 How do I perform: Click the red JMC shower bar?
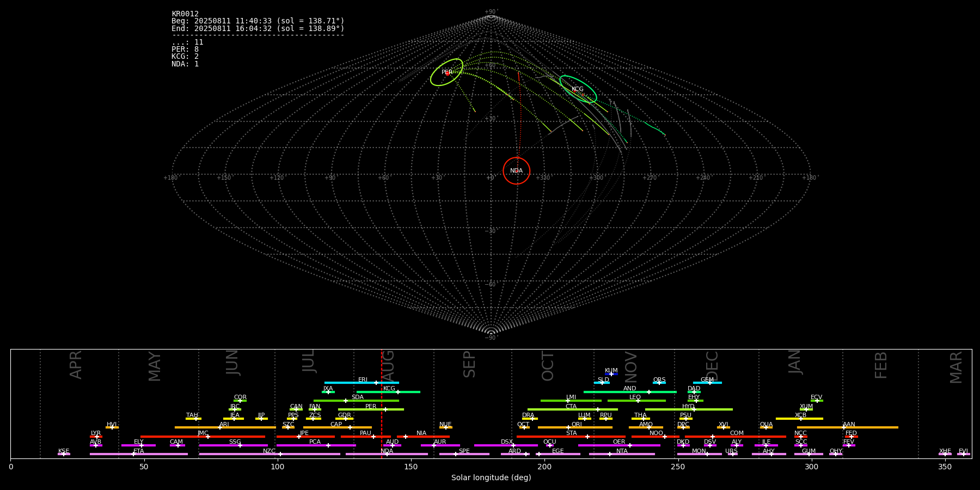click(x=203, y=436)
